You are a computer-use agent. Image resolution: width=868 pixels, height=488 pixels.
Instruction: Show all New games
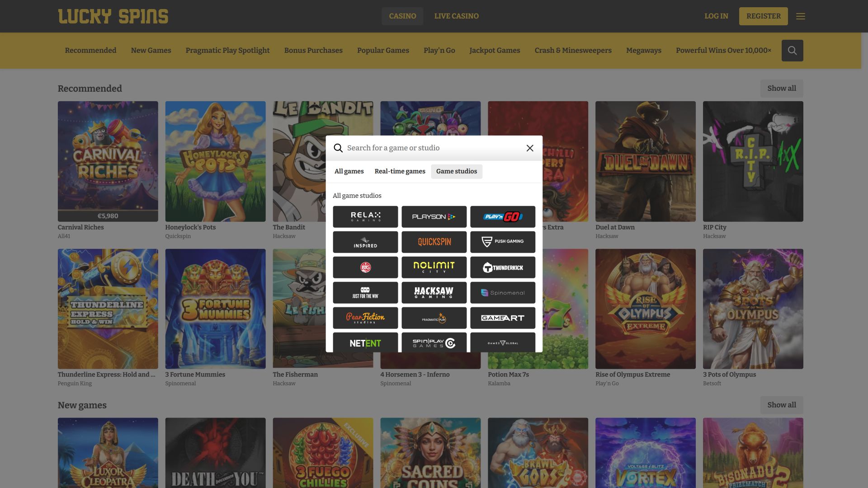(782, 405)
